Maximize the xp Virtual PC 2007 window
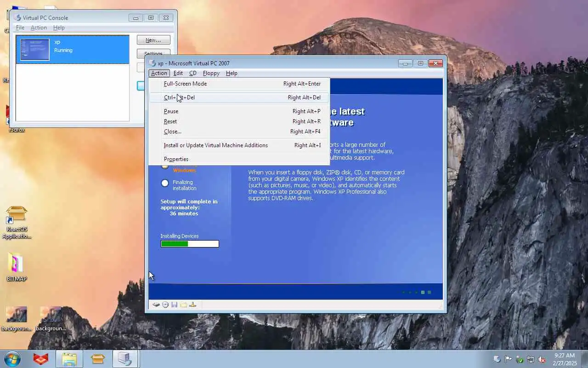This screenshot has height=368, width=588. coord(420,63)
